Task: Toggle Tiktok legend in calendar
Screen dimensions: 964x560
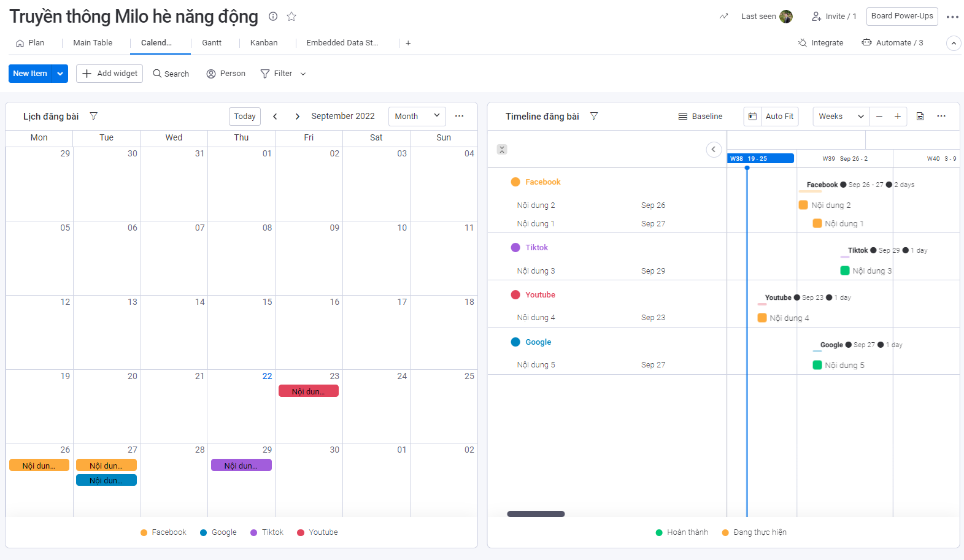Action: pyautogui.click(x=267, y=532)
